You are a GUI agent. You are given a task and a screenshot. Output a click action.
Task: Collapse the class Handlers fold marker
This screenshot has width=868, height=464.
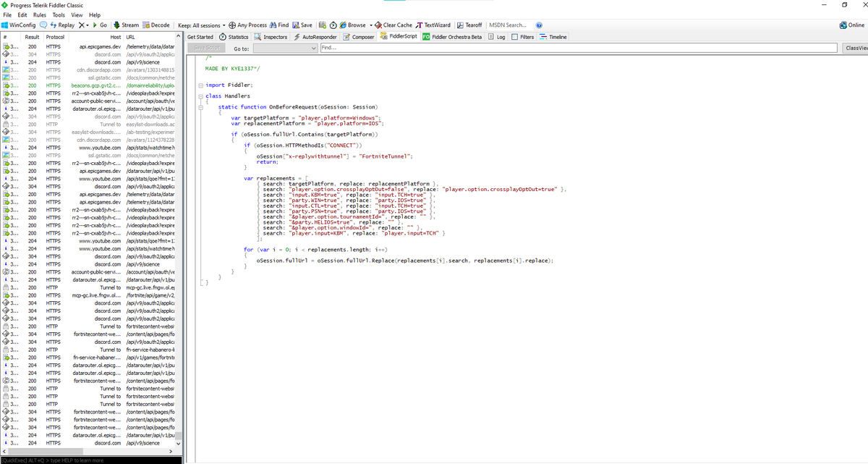200,96
